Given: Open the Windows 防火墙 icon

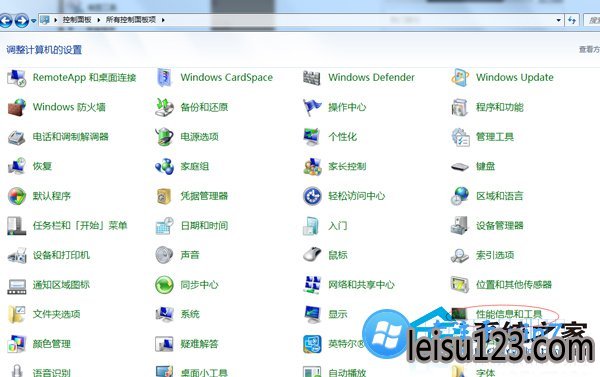Looking at the screenshot, I should click(16, 107).
